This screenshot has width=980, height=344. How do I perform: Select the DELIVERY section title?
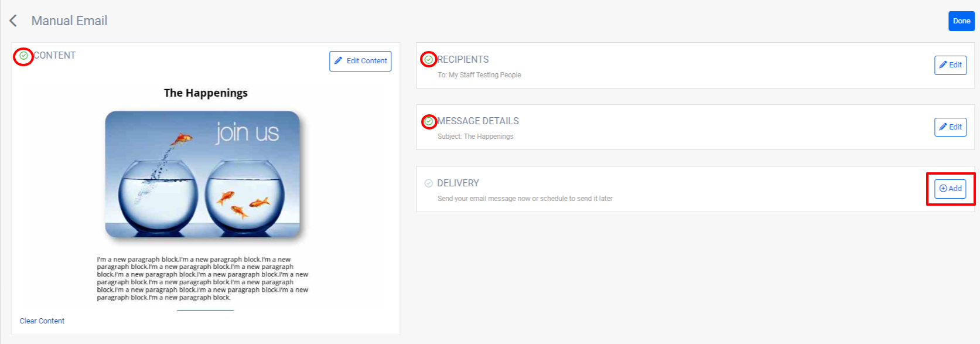click(x=458, y=183)
